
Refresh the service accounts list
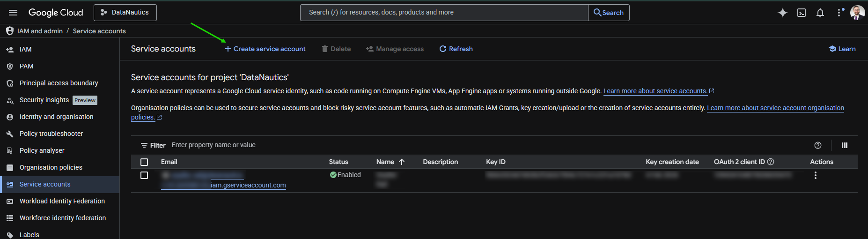pyautogui.click(x=456, y=49)
